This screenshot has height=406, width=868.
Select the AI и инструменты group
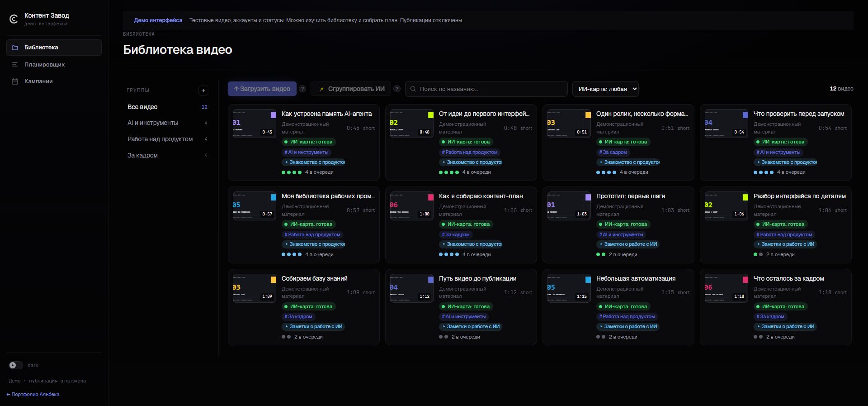pyautogui.click(x=167, y=123)
